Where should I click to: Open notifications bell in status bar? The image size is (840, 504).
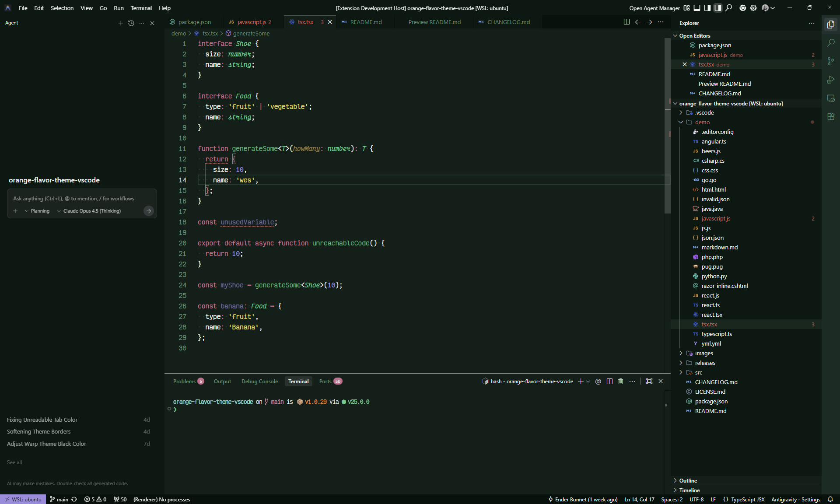click(x=830, y=499)
